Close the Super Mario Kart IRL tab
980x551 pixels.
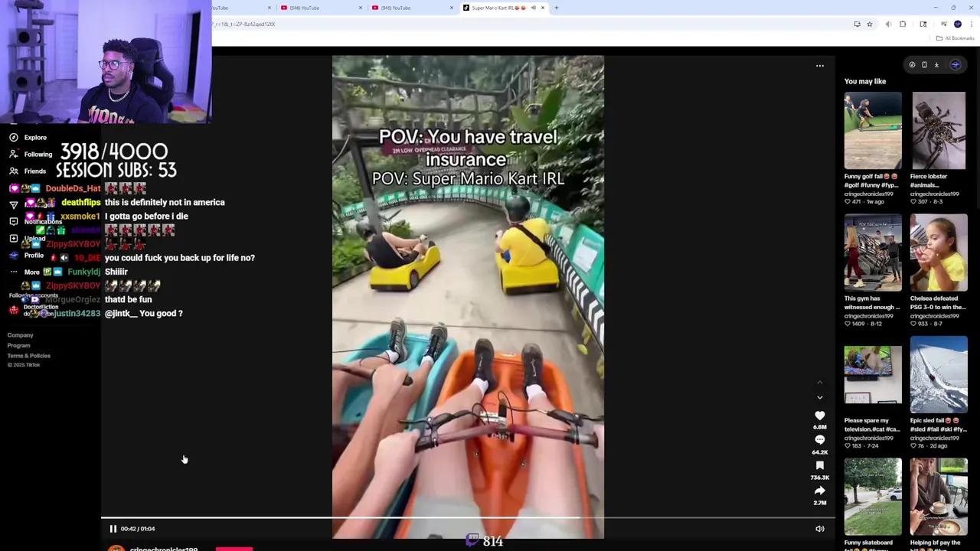click(543, 8)
